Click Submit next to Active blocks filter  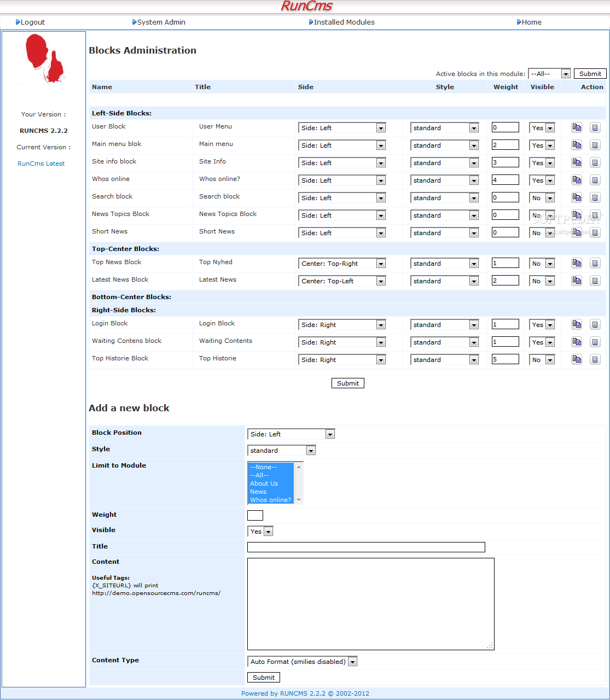pyautogui.click(x=590, y=74)
